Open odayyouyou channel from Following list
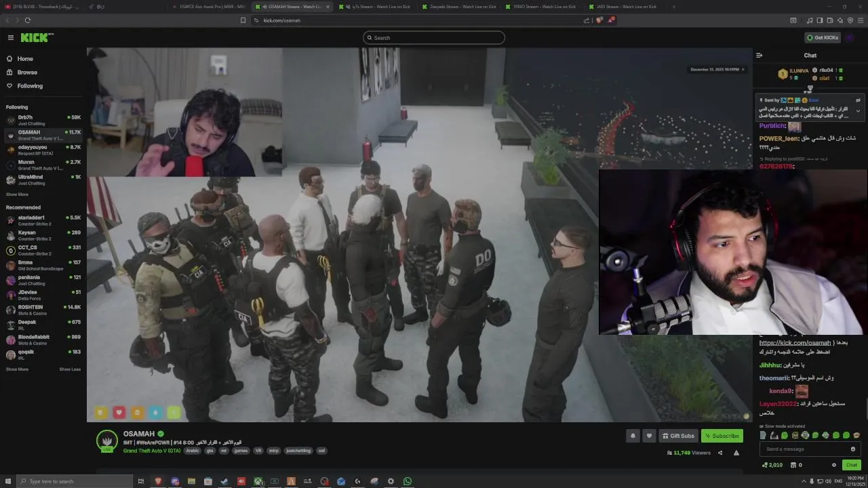This screenshot has width=868, height=488. pyautogui.click(x=43, y=150)
